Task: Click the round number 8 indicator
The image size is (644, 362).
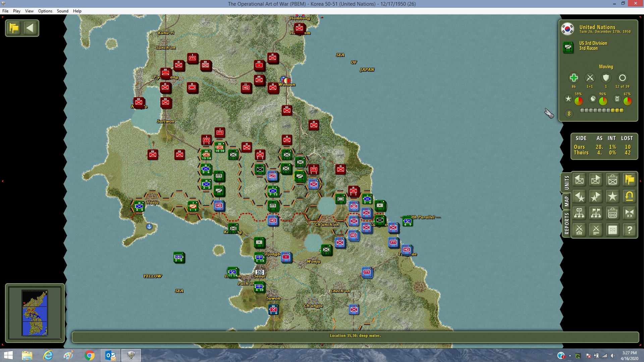Action: coord(569,114)
